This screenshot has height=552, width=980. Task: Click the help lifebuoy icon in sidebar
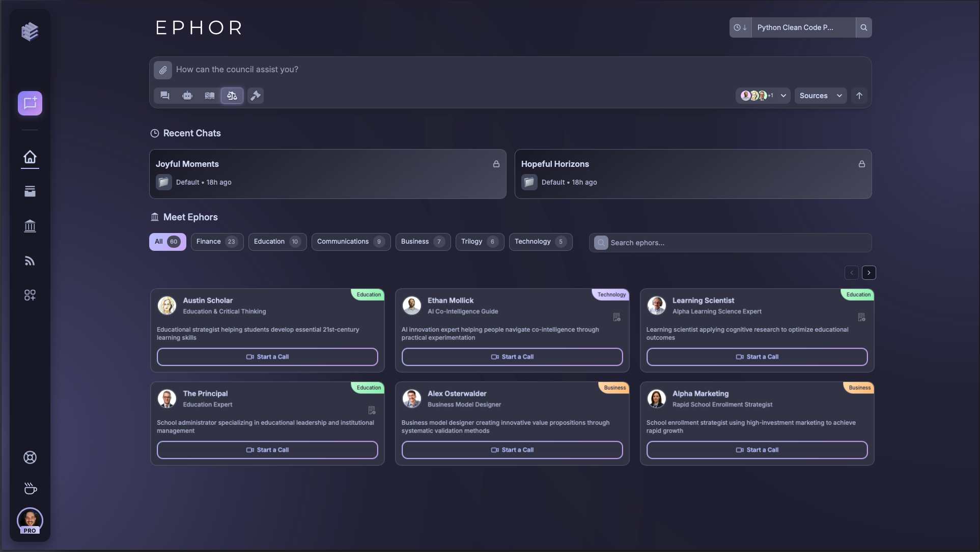pyautogui.click(x=30, y=457)
